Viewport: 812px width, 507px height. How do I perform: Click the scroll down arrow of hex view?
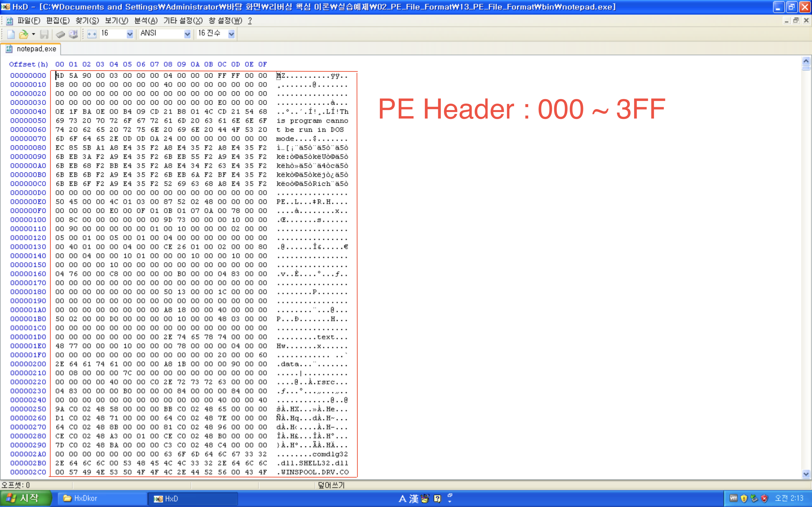(806, 474)
